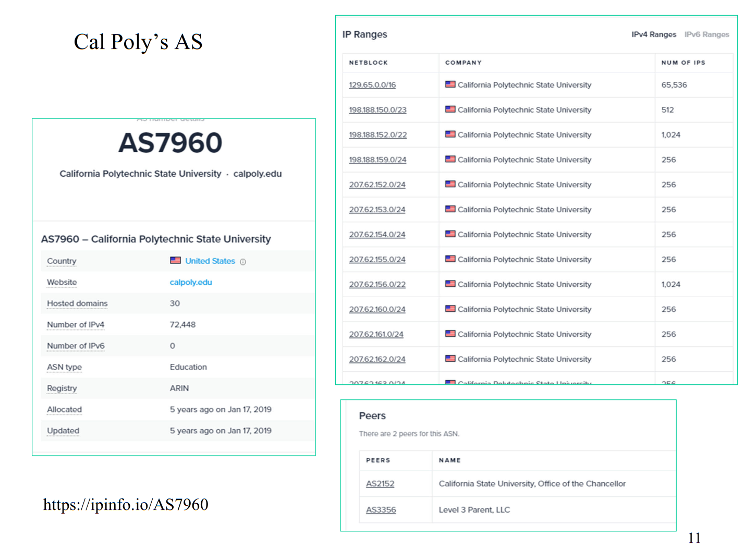Switch to the IPv6 Ranges tab

(x=706, y=34)
